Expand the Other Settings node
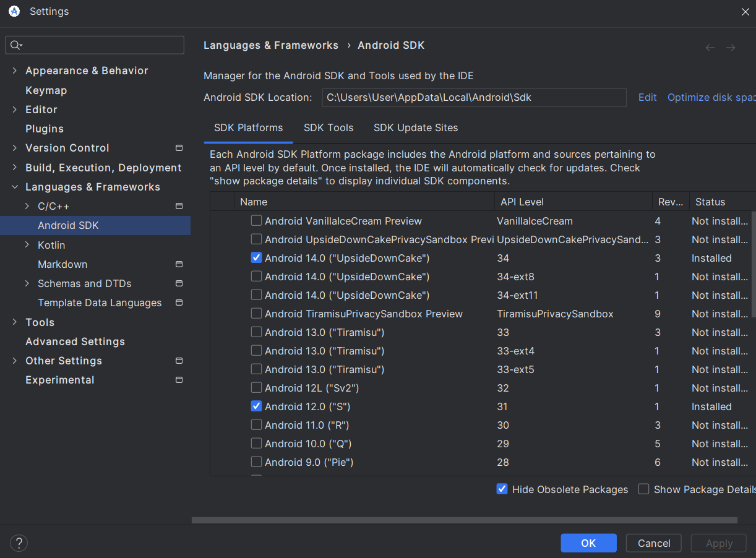 pyautogui.click(x=14, y=361)
